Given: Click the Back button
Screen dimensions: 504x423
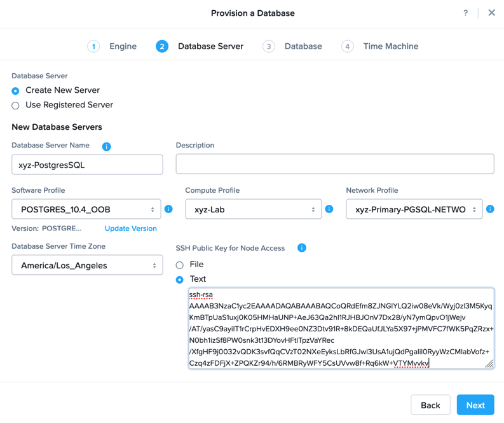Looking at the screenshot, I should point(430,405).
